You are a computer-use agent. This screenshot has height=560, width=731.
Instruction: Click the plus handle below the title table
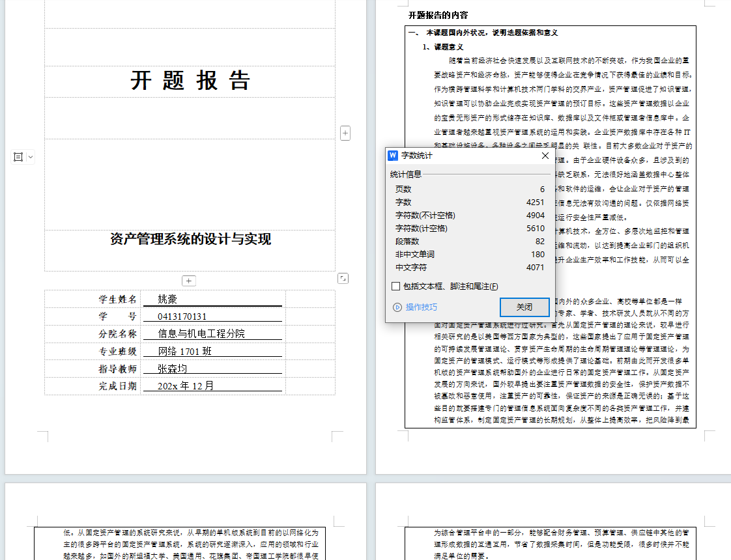(x=189, y=281)
